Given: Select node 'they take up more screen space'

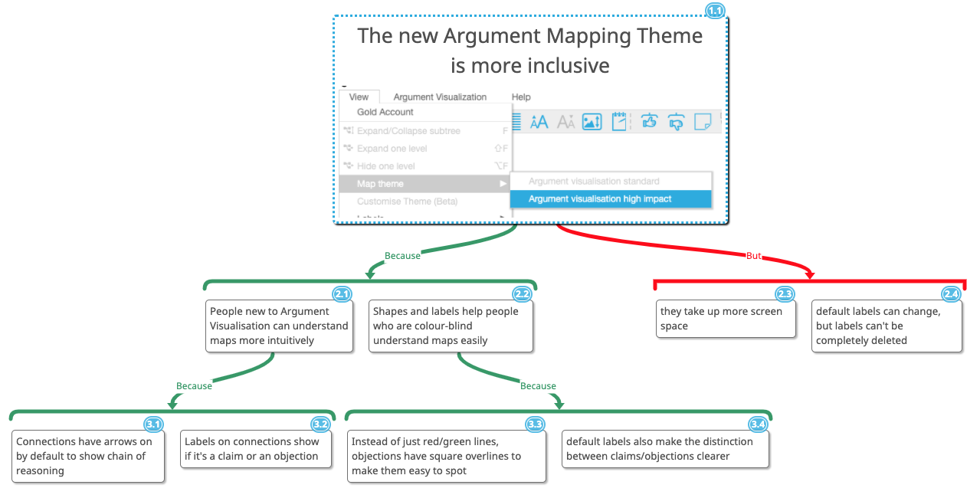Looking at the screenshot, I should point(726,319).
